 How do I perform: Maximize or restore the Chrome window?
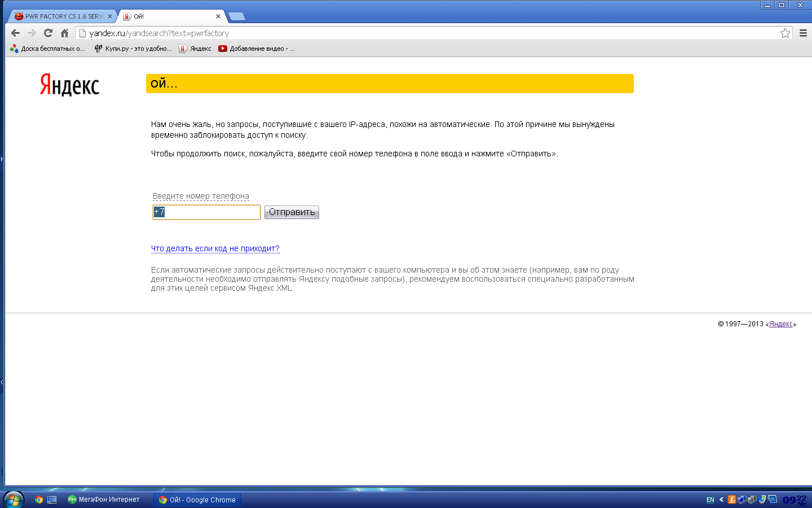click(782, 5)
